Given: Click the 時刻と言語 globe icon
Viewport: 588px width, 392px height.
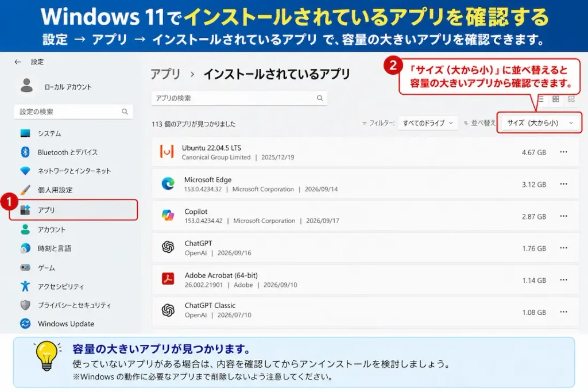Looking at the screenshot, I should (x=25, y=248).
